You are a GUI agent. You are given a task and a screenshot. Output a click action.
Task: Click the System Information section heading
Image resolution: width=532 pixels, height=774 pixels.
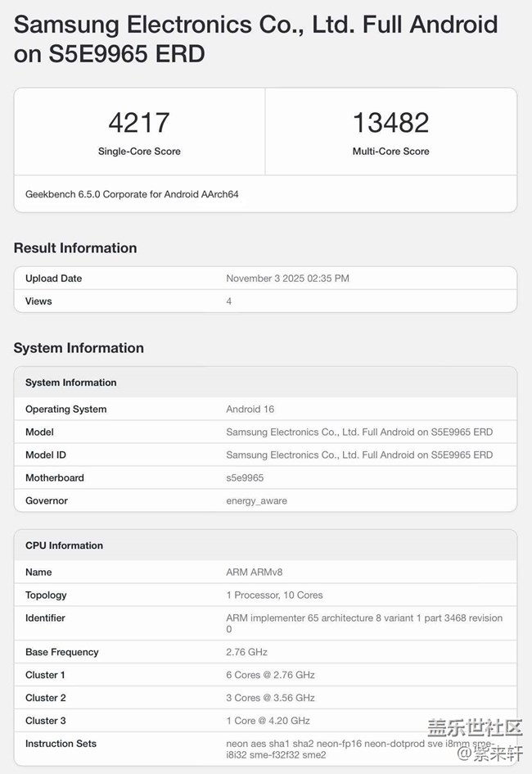79,348
